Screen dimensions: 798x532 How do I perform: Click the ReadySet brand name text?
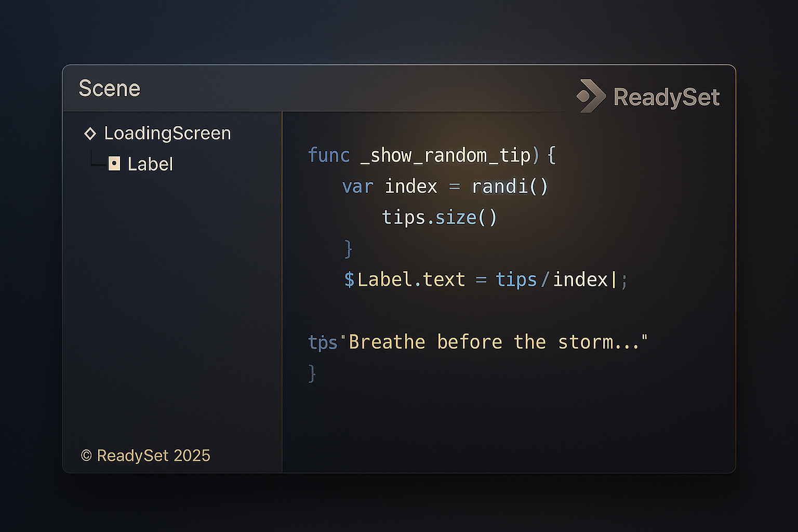(666, 97)
